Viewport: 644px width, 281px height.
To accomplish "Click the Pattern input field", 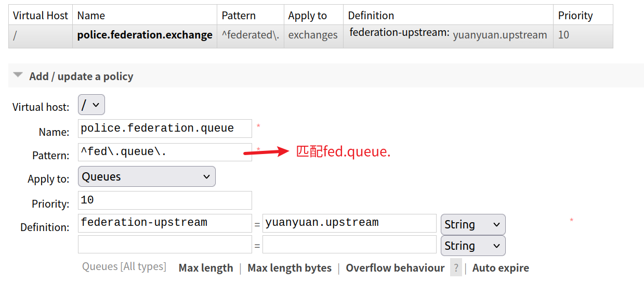I will [x=165, y=152].
